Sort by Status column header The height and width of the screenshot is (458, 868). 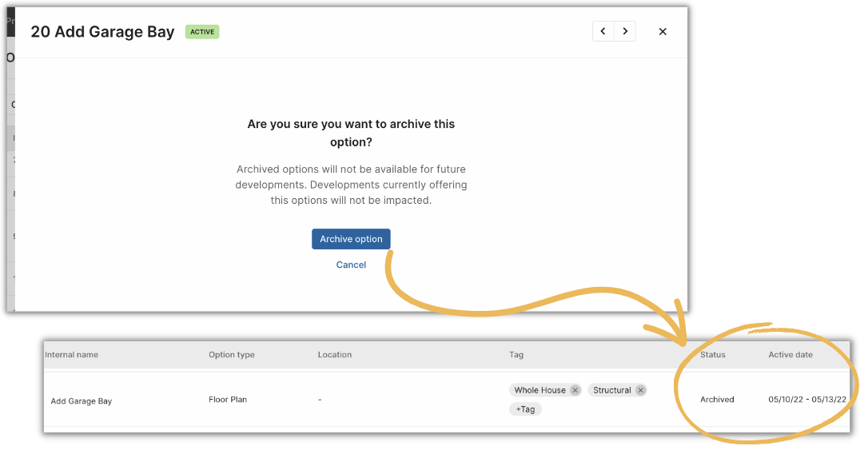[712, 354]
